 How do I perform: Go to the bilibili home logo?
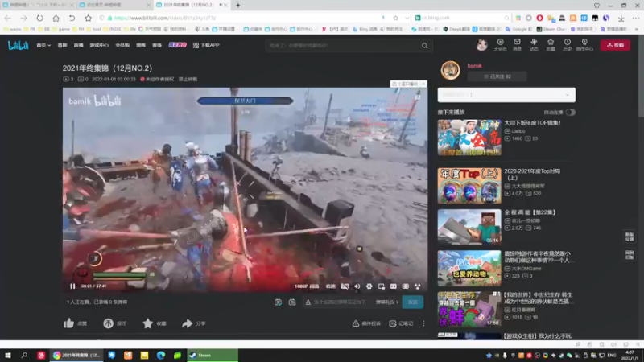pyautogui.click(x=19, y=45)
